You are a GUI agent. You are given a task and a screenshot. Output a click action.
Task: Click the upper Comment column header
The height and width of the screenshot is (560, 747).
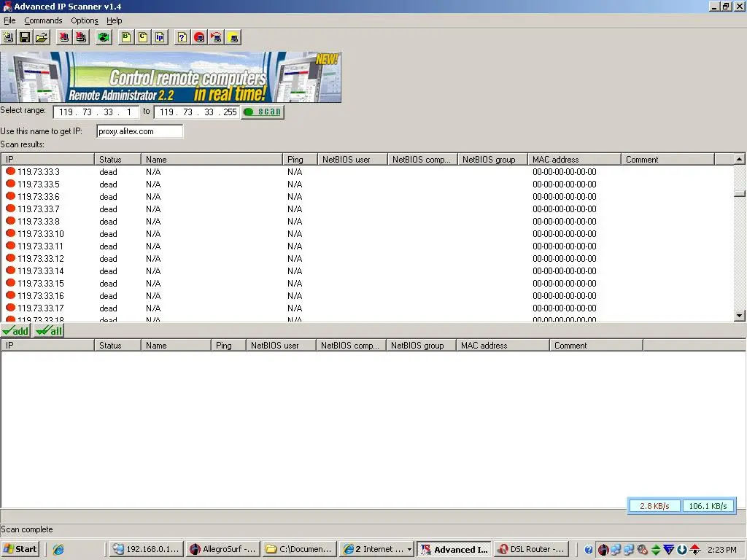[667, 160]
